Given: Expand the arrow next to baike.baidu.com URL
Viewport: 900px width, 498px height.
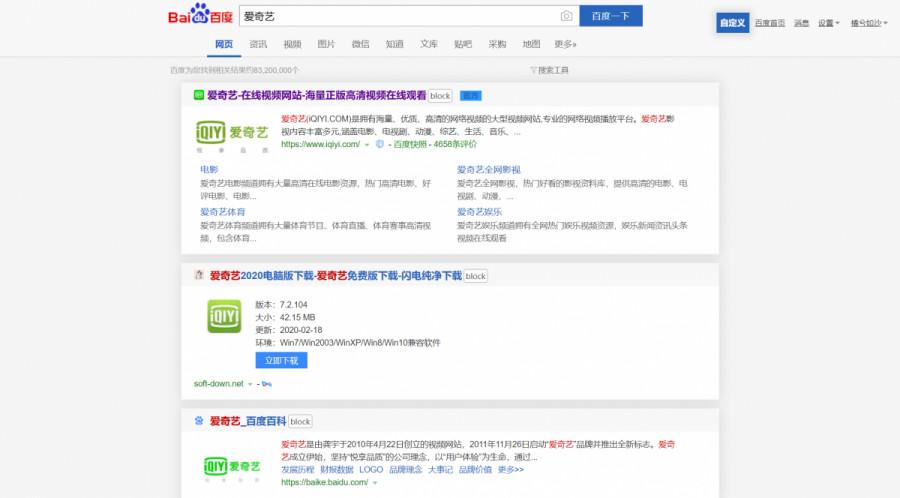Looking at the screenshot, I should tap(375, 483).
